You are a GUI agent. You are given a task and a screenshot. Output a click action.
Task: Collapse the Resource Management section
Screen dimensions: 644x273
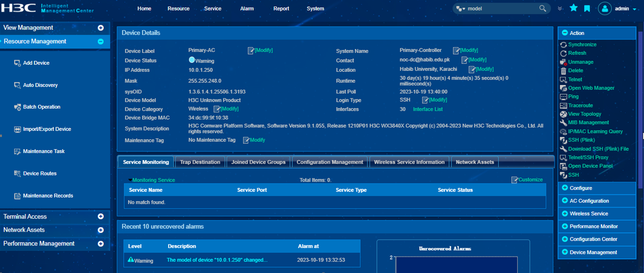click(x=101, y=41)
